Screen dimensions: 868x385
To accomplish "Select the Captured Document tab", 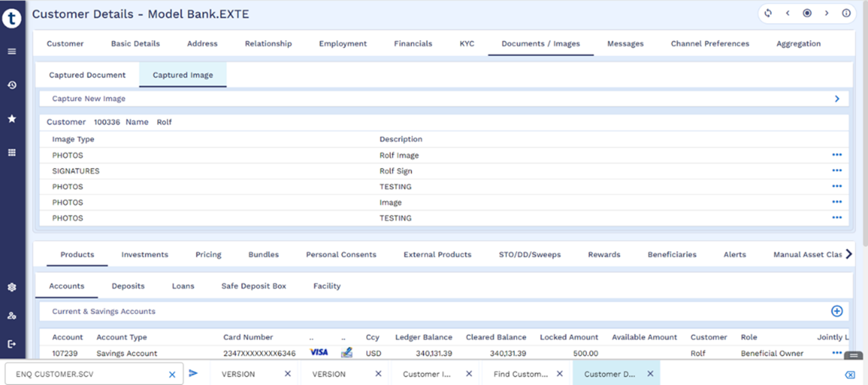I will (x=87, y=75).
